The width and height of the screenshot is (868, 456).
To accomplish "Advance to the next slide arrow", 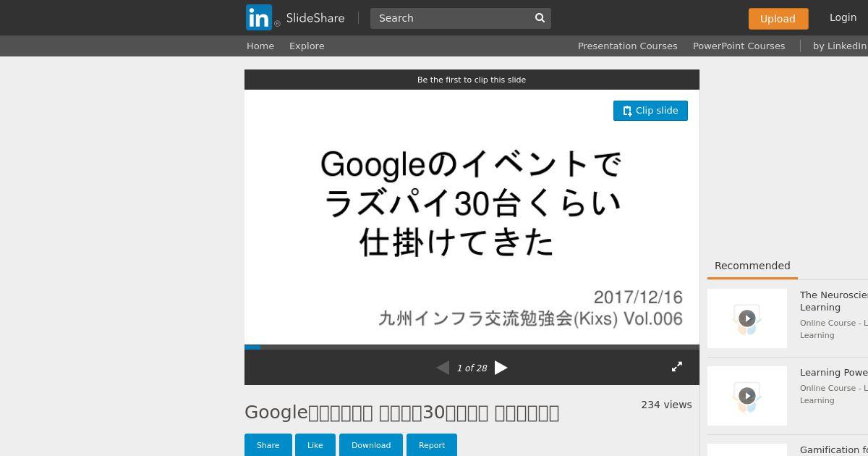I will (501, 368).
